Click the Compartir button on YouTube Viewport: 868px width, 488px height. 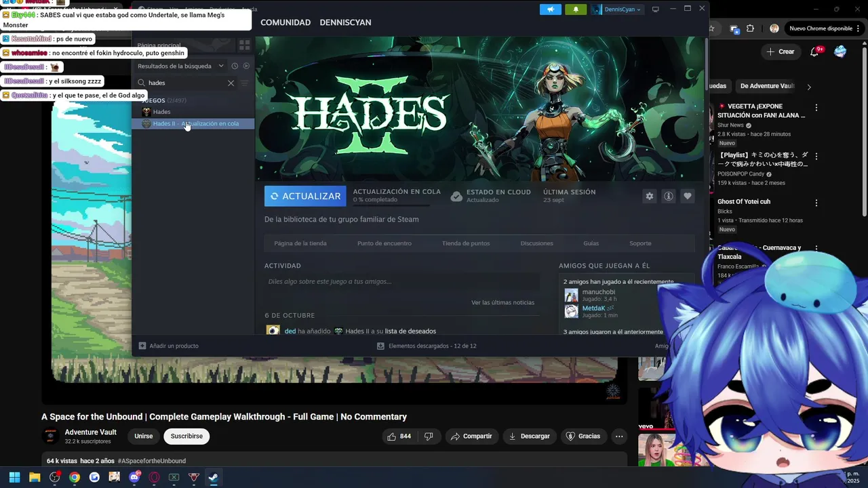point(471,436)
